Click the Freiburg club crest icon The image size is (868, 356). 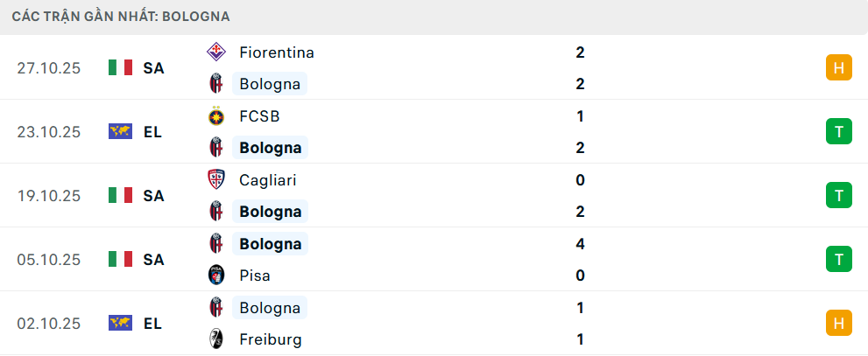tap(215, 339)
